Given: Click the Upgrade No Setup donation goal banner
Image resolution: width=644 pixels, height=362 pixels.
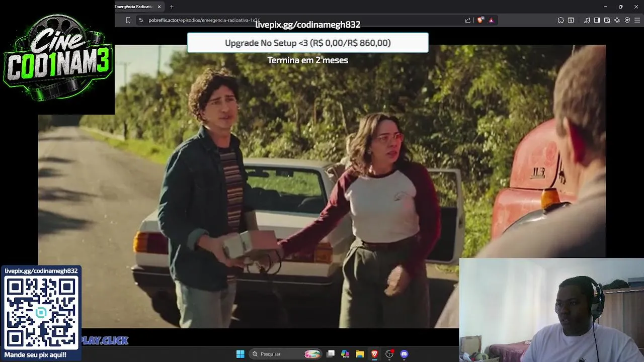Looking at the screenshot, I should click(x=308, y=43).
